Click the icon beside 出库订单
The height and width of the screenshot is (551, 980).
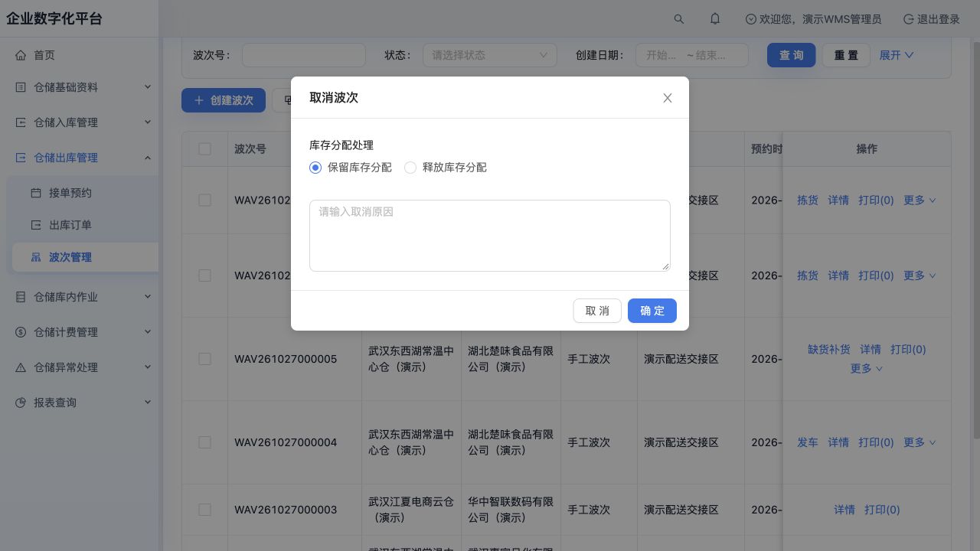pos(36,225)
